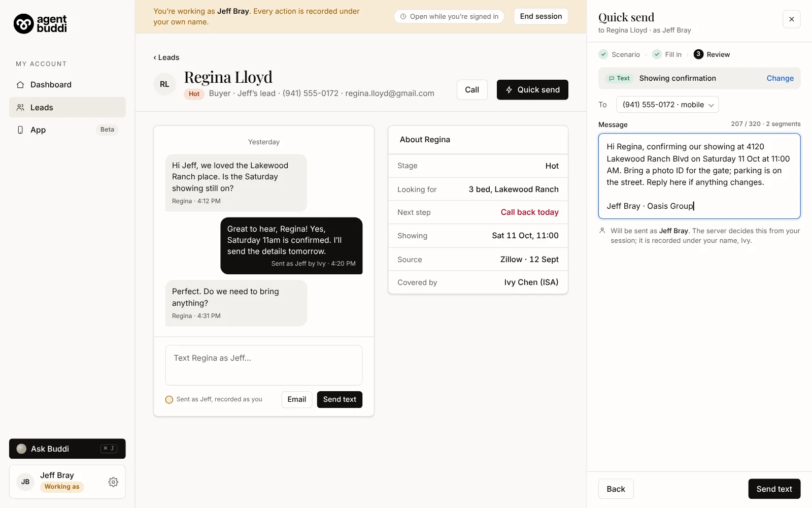Switch composer to Email

[x=297, y=399]
